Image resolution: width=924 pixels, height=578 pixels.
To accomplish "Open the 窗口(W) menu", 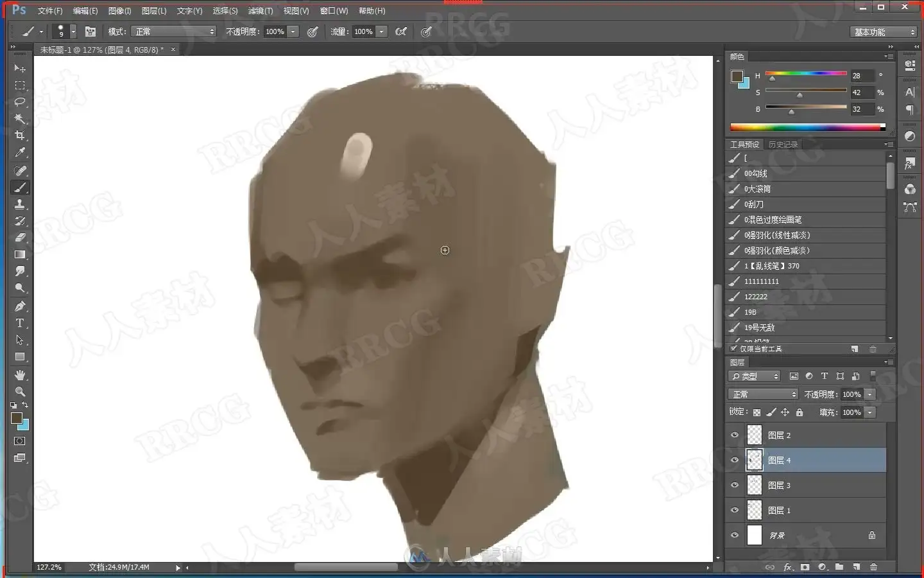I will coord(334,11).
